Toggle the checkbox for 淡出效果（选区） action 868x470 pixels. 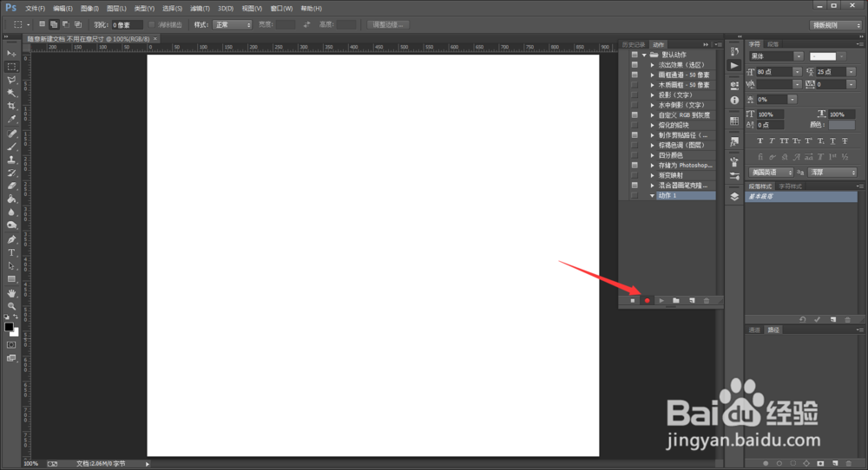click(635, 65)
